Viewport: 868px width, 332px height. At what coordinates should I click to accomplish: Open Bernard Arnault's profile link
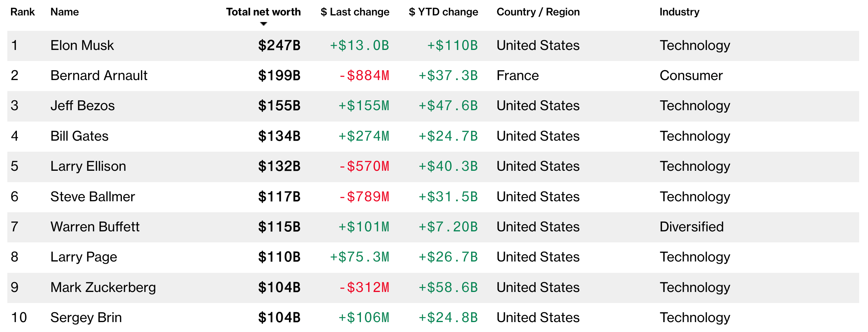(99, 75)
